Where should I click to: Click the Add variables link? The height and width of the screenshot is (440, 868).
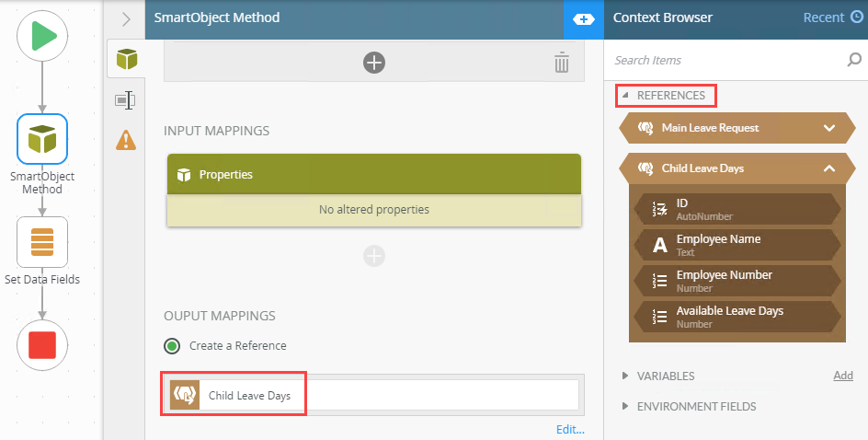pos(843,376)
